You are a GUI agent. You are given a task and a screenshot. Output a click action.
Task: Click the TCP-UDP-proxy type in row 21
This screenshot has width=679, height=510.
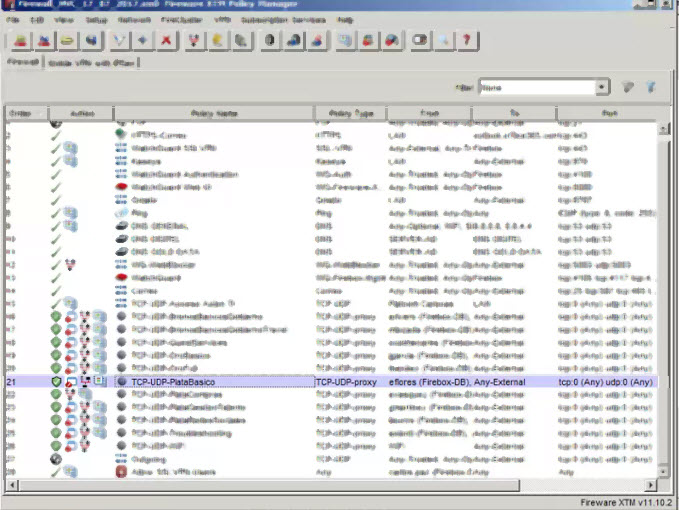click(346, 382)
